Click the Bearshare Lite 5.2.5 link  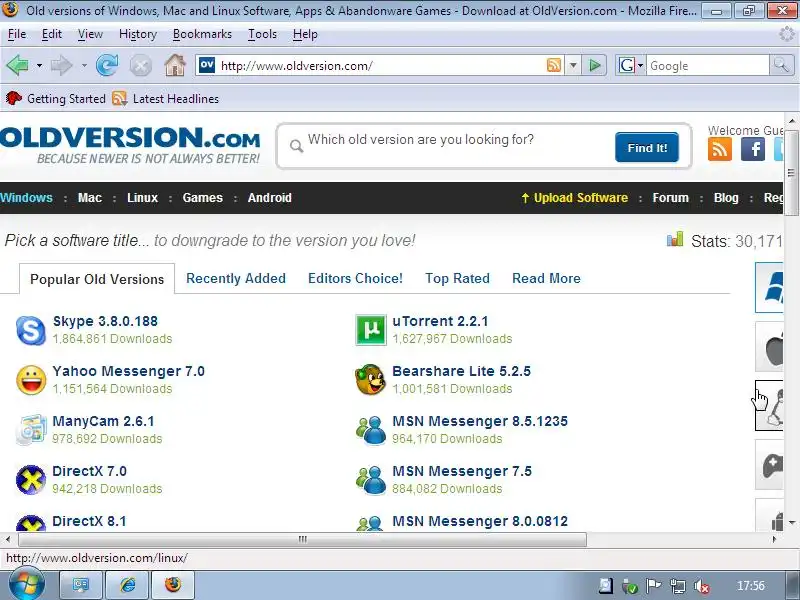(x=461, y=371)
